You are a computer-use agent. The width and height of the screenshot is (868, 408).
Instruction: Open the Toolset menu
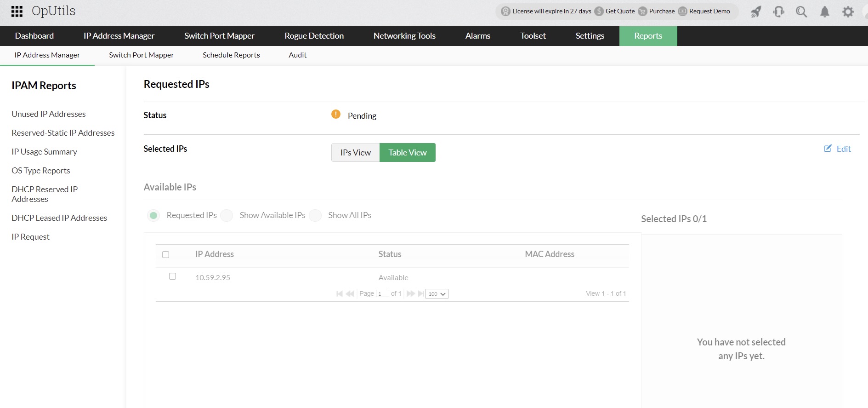(533, 36)
